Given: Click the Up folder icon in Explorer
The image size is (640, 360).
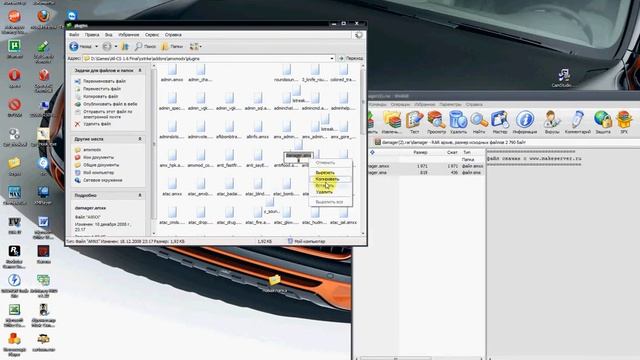Looking at the screenshot, I should 125,47.
